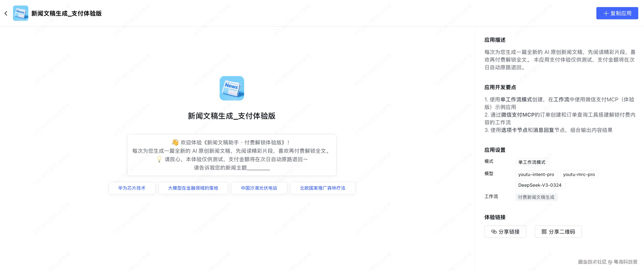Select the 大模型在金融领域的落地 suggestion
The width and height of the screenshot is (644, 271).
point(193,188)
